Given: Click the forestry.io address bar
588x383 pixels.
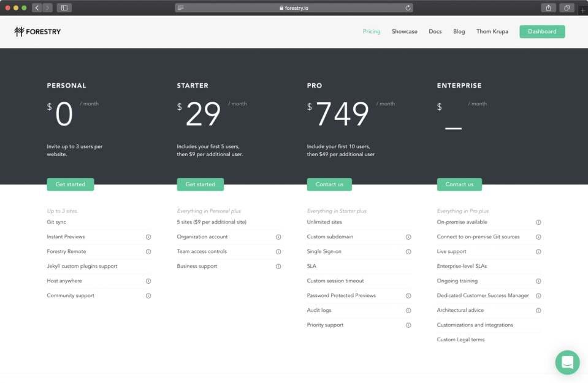Looking at the screenshot, I should pos(294,8).
